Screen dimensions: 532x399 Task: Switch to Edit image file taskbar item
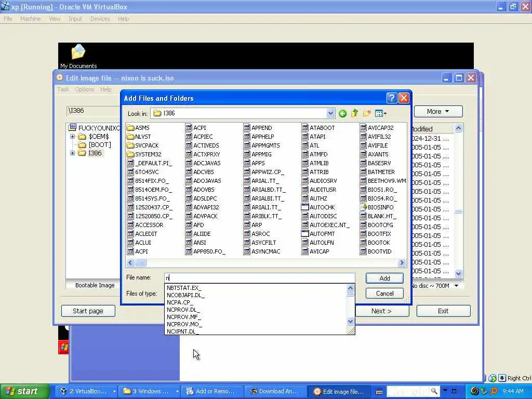[339, 392]
